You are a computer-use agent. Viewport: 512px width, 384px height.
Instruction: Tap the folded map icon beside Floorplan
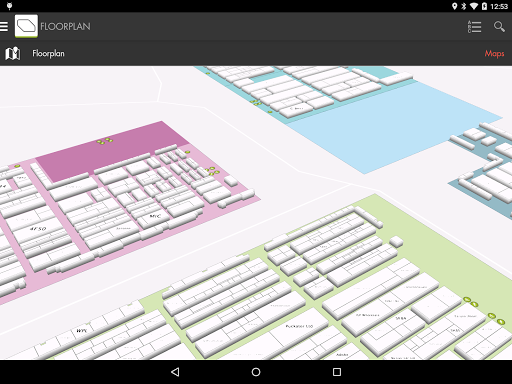click(x=13, y=53)
